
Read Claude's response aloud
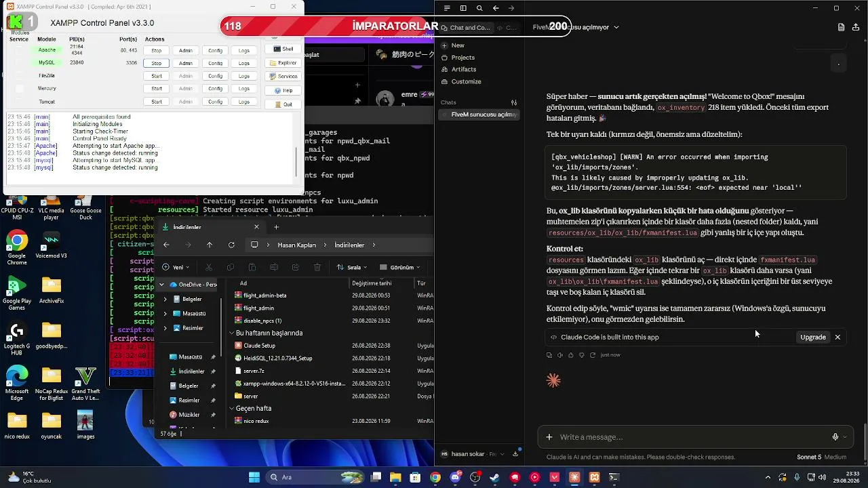click(x=560, y=355)
